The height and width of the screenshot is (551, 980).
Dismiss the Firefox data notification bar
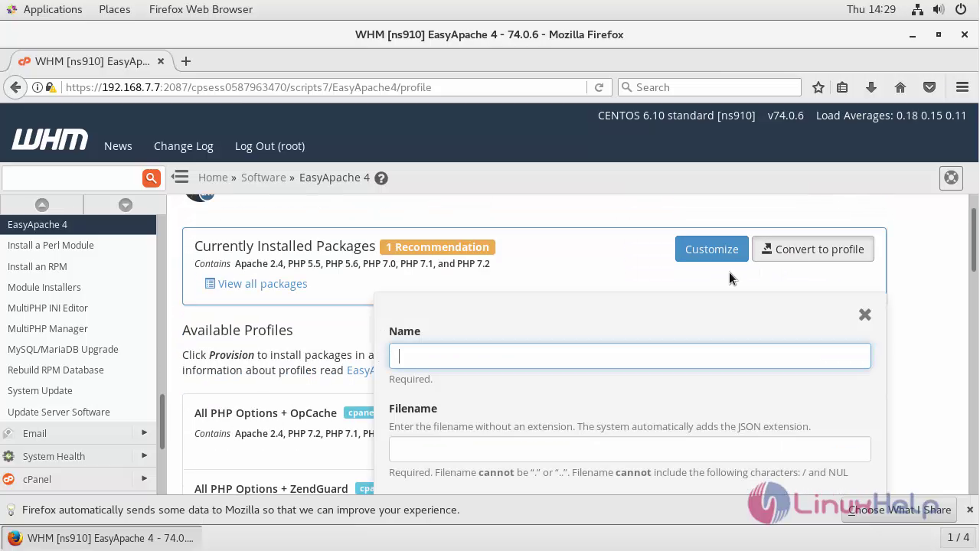coord(969,510)
